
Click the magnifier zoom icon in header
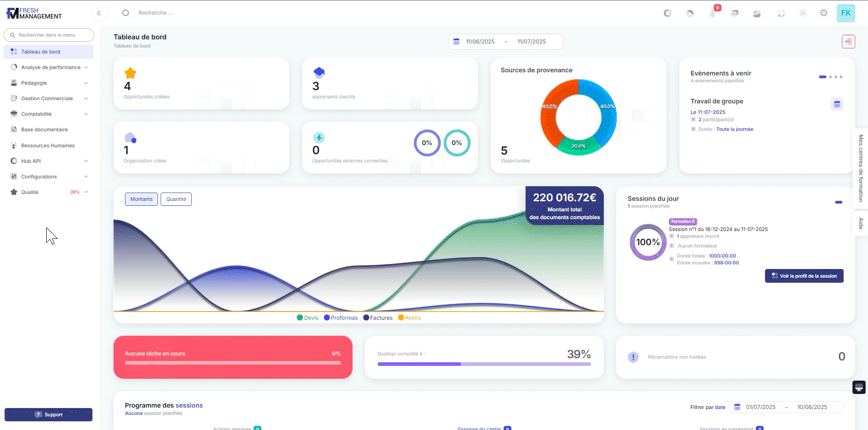[x=824, y=13]
